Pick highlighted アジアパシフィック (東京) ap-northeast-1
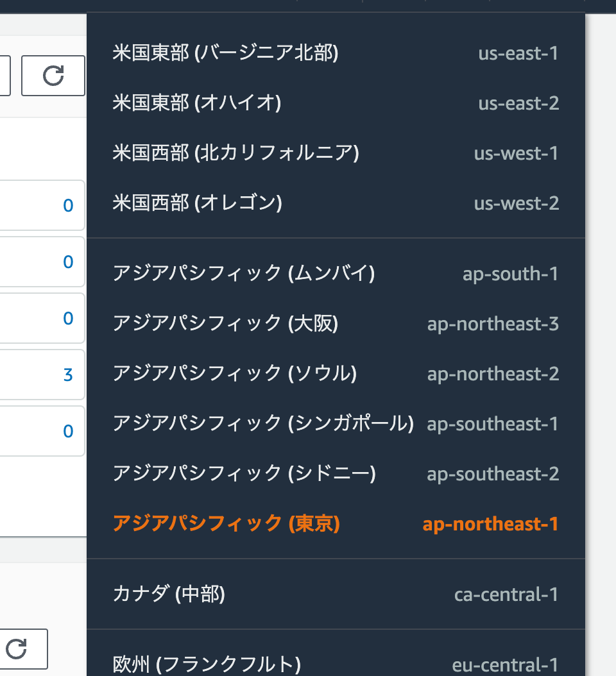 coord(336,524)
